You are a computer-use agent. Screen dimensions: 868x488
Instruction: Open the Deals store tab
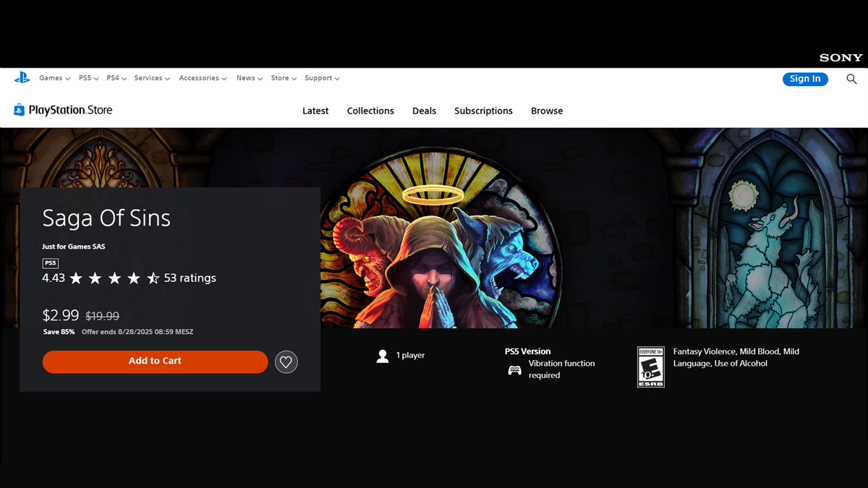[425, 111]
